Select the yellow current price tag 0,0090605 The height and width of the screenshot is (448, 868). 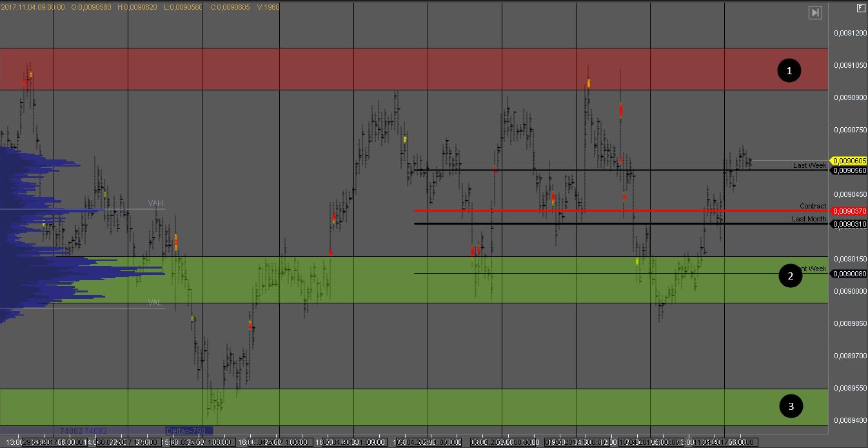click(x=849, y=161)
